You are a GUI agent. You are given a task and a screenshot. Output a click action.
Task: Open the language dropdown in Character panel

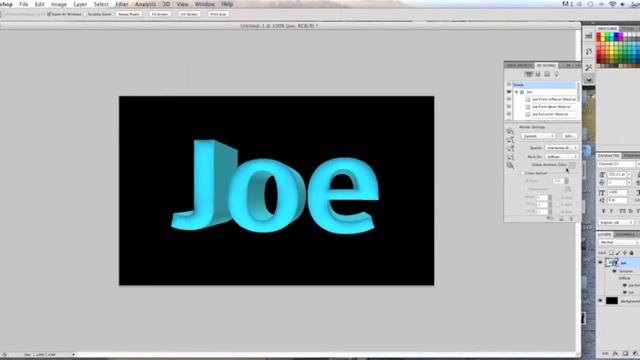[x=616, y=222]
